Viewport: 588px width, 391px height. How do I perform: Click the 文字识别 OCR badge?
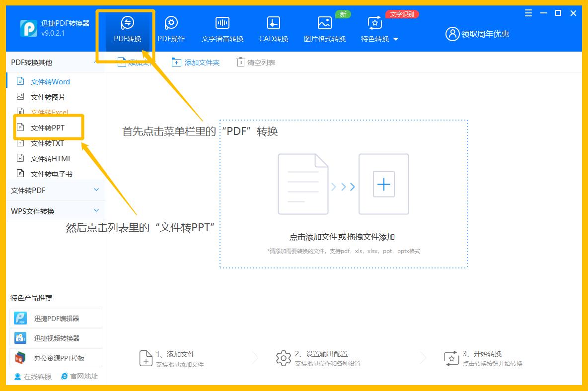(x=401, y=14)
